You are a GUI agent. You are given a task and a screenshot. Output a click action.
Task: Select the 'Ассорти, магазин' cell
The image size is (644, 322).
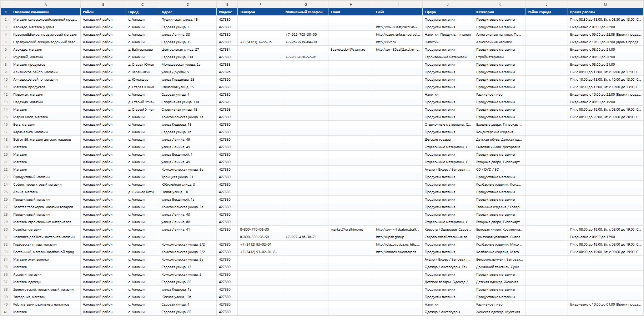(46, 275)
